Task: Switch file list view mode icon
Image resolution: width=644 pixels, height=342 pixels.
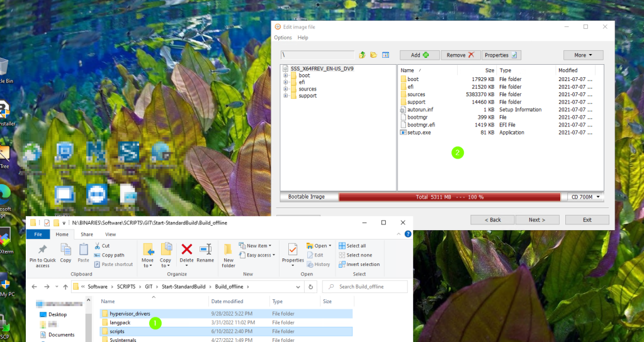Action: [x=386, y=55]
